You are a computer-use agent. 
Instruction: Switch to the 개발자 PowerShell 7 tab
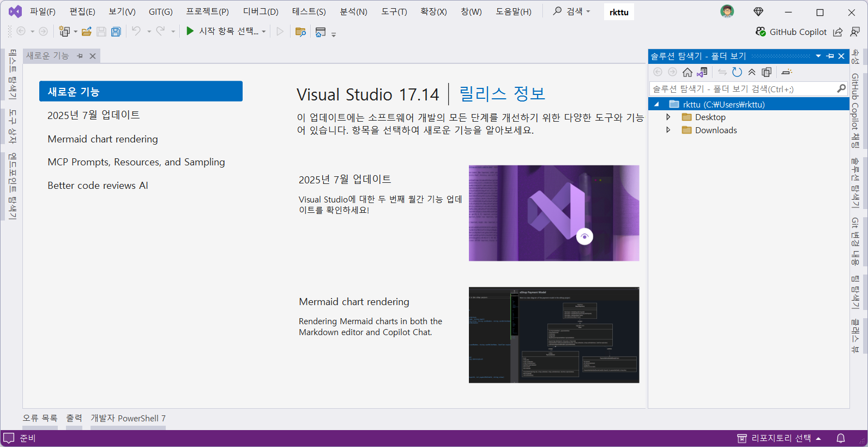[x=128, y=418]
